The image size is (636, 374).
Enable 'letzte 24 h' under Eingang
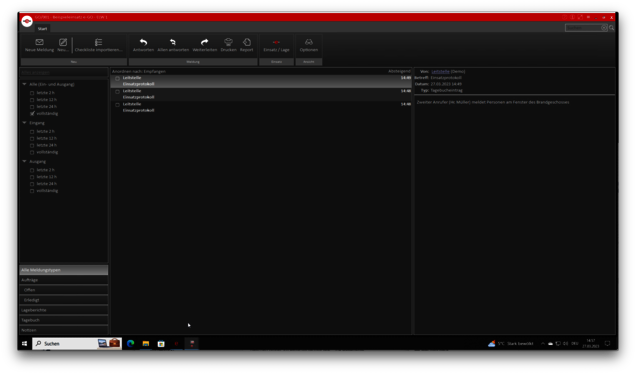(x=32, y=145)
